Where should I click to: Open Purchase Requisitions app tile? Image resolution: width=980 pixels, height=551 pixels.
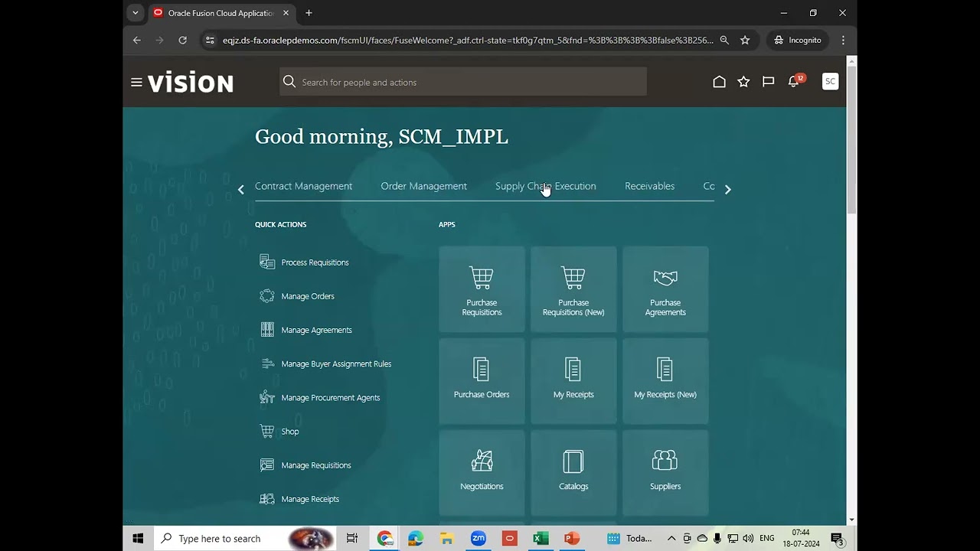click(x=482, y=289)
